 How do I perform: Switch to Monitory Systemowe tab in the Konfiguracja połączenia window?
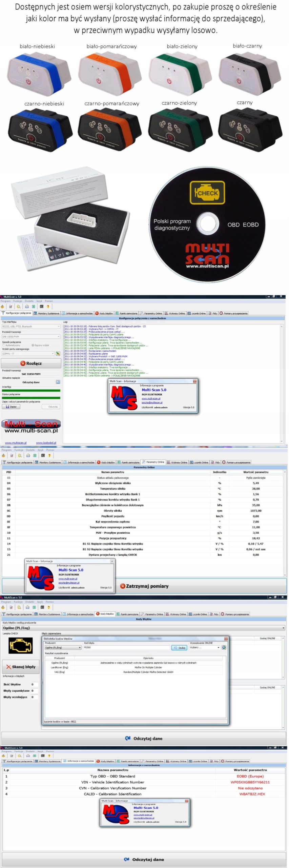pyautogui.click(x=47, y=313)
